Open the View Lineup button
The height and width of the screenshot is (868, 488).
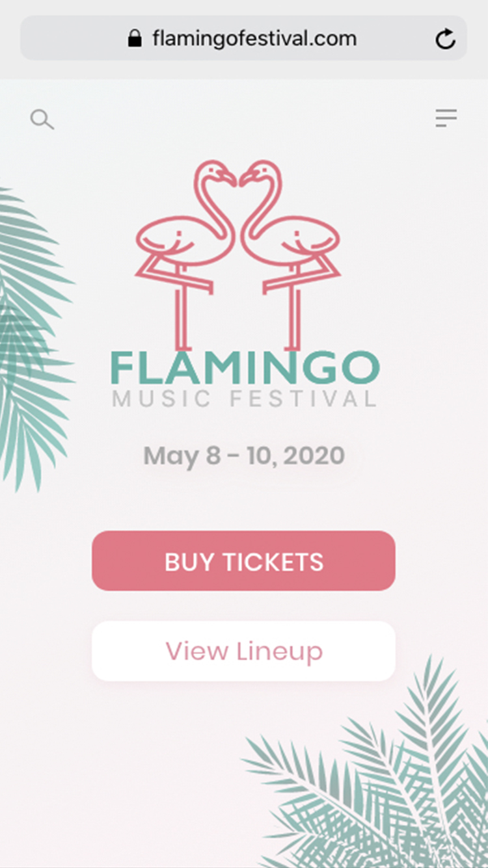pos(243,651)
